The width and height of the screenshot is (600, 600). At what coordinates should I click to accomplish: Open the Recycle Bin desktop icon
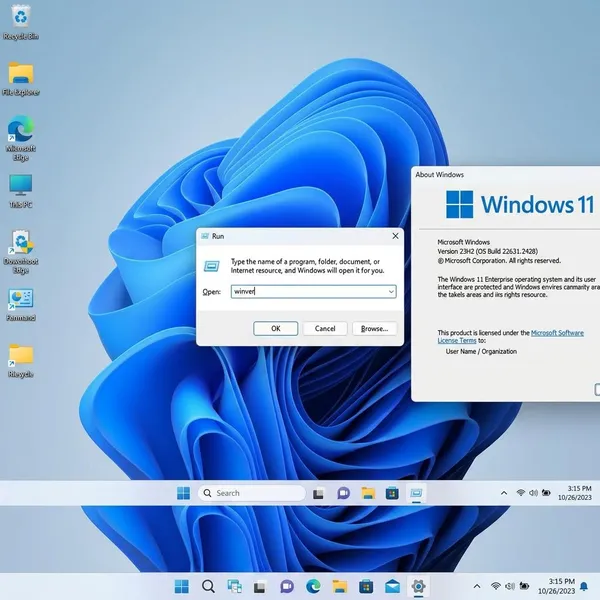click(x=21, y=23)
